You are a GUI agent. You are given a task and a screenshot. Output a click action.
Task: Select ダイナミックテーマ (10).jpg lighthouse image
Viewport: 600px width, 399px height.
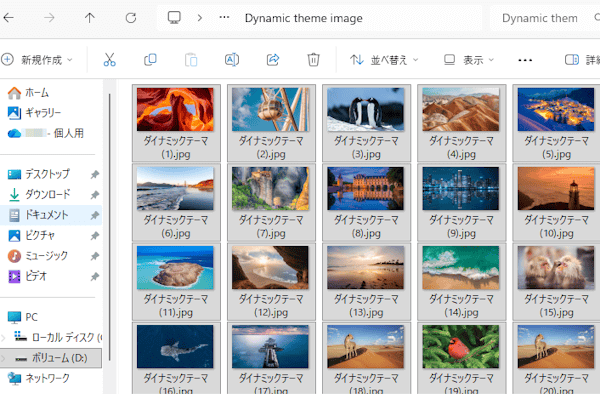pos(556,202)
